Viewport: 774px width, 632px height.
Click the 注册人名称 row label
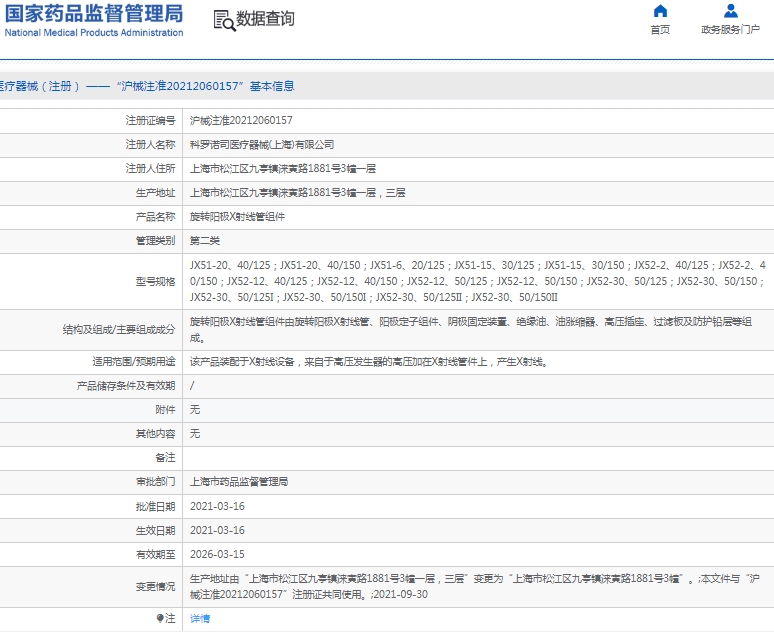[x=151, y=145]
